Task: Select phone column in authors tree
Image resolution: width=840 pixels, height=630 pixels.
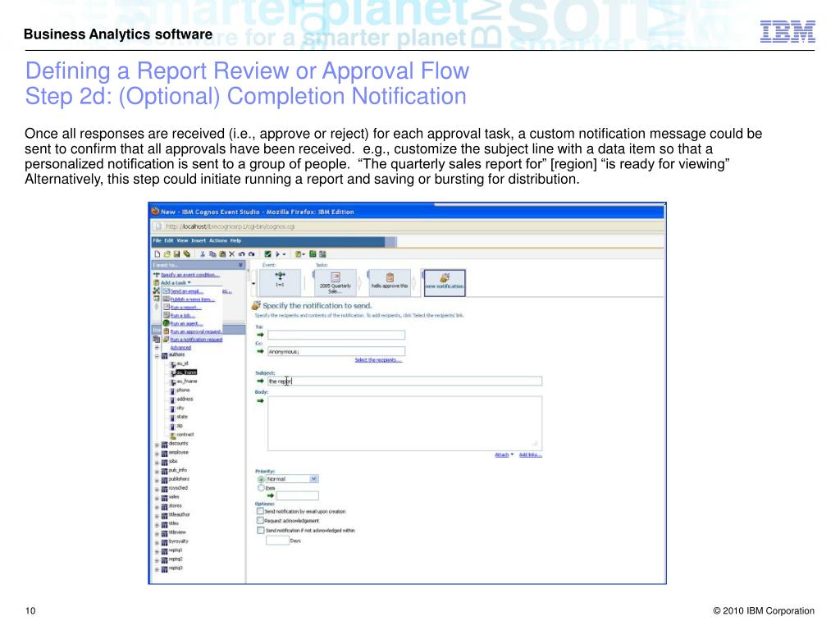Action: pos(183,390)
